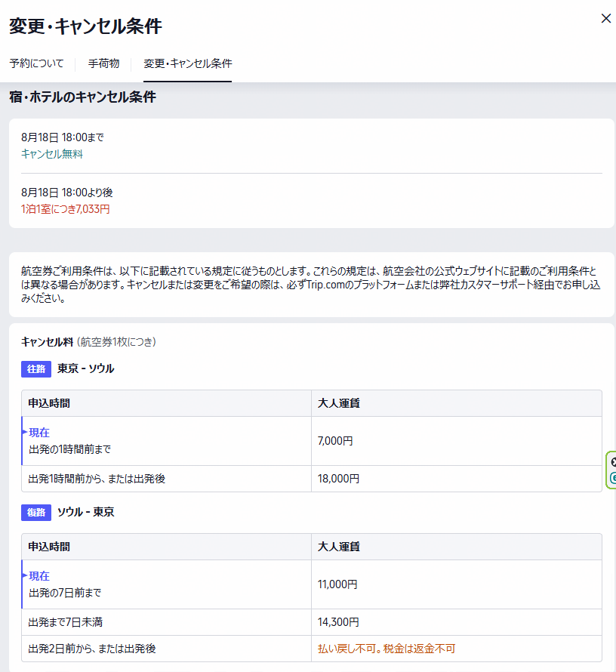Select the 8月18日 18:00より後 text
Viewport: 616px width, 672px height.
tap(67, 193)
